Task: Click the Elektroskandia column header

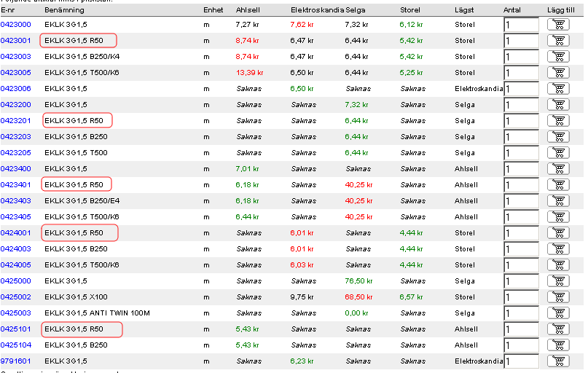Action: (x=317, y=10)
